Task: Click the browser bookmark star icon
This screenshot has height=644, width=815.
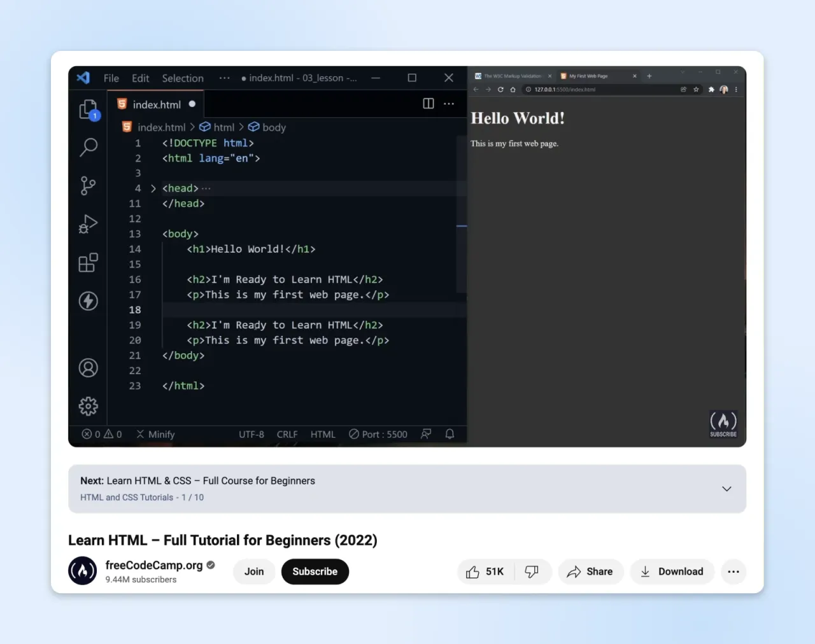Action: 696,90
